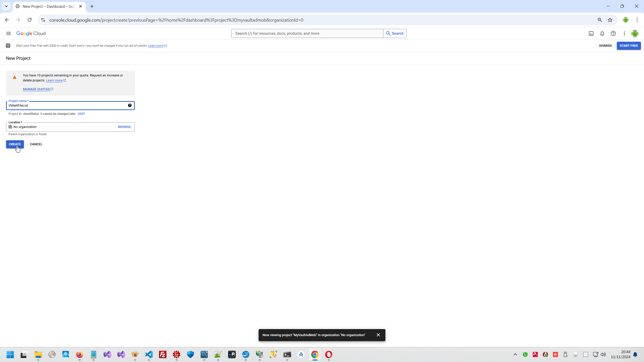The width and height of the screenshot is (644, 362).
Task: Open the notifications bell
Action: coord(602,33)
